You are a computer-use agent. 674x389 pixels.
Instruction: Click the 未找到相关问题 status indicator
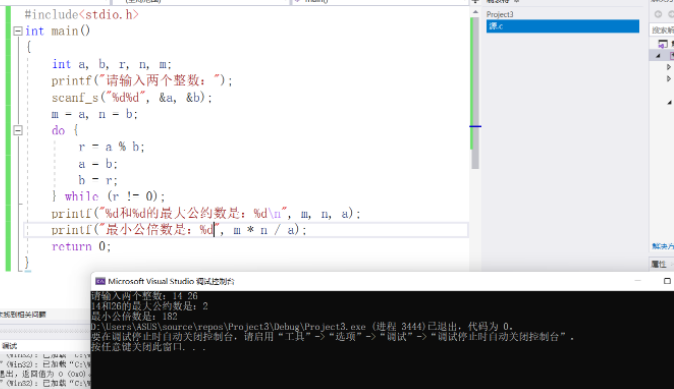click(24, 315)
